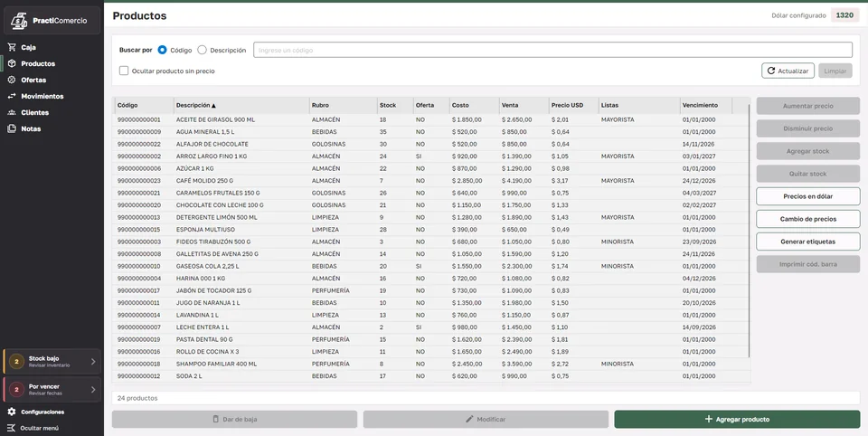Image resolution: width=868 pixels, height=436 pixels.
Task: Click the yellow Stock bajo count badge
Action: coord(16,362)
